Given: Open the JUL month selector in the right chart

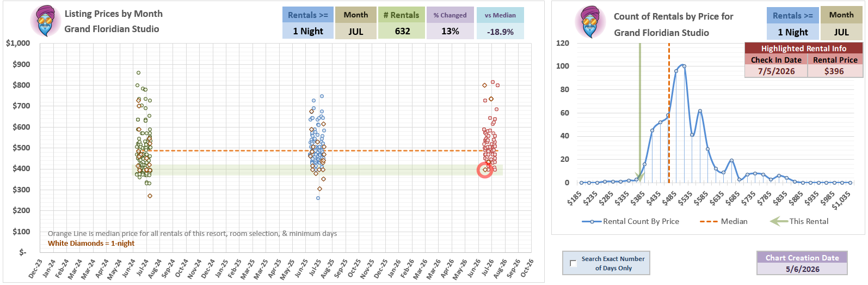Looking at the screenshot, I should (x=841, y=32).
